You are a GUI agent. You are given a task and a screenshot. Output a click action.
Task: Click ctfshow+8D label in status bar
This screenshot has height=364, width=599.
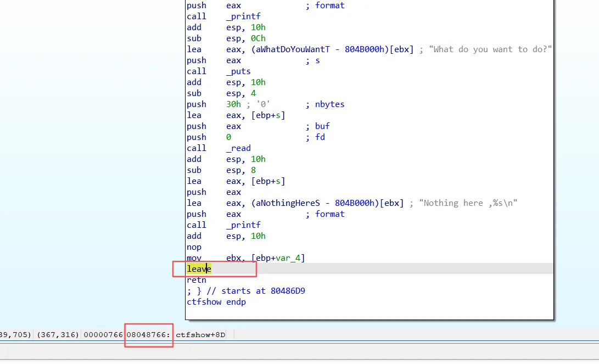click(200, 334)
